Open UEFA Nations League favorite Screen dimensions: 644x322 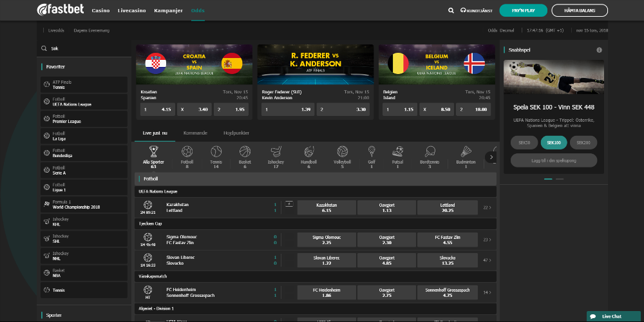tap(84, 102)
